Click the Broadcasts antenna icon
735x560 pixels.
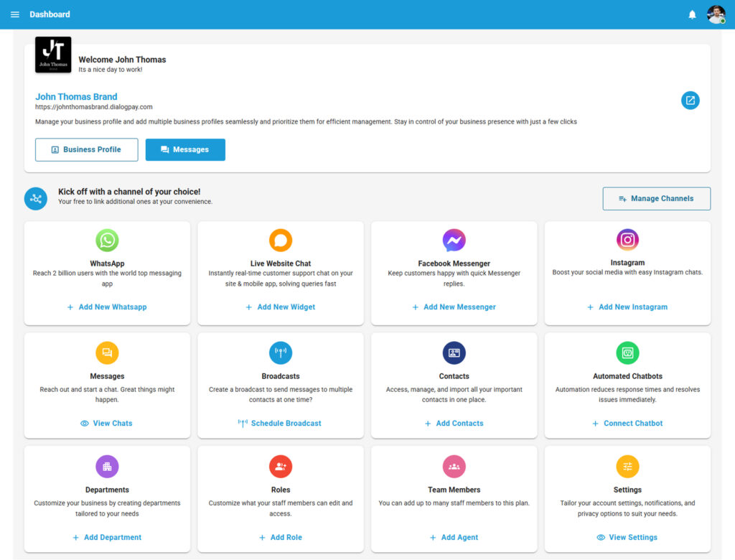pos(281,353)
